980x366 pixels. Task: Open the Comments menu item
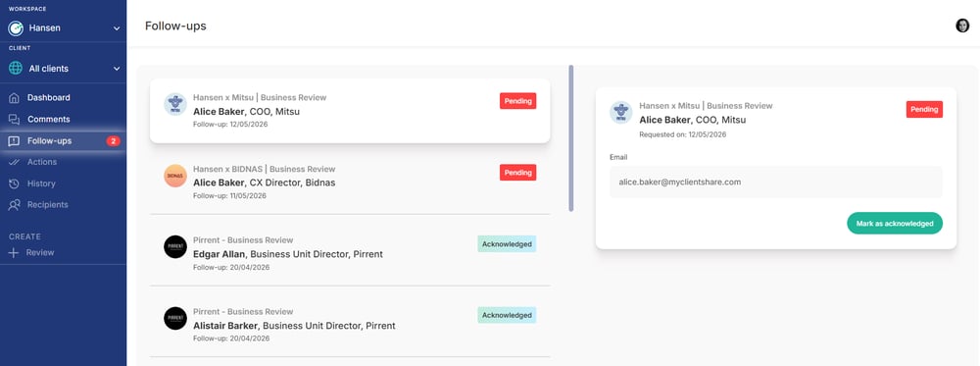pyautogui.click(x=63, y=119)
